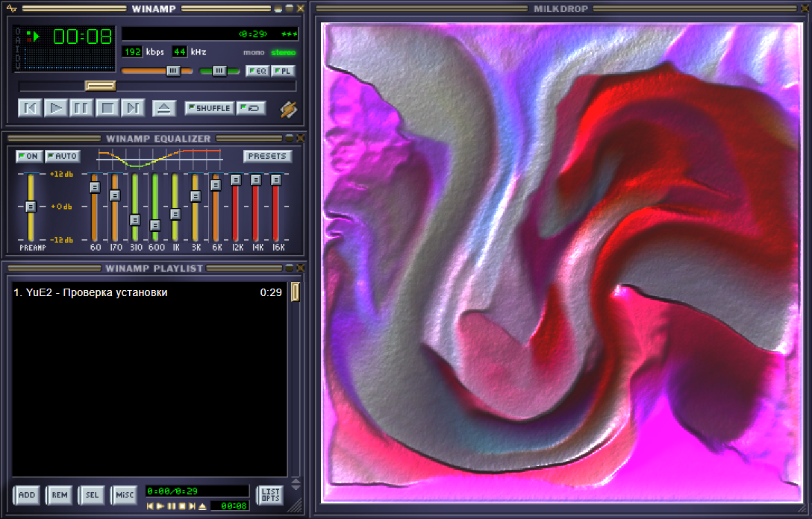Open the playlist ADD menu
The image size is (812, 519).
click(x=26, y=495)
